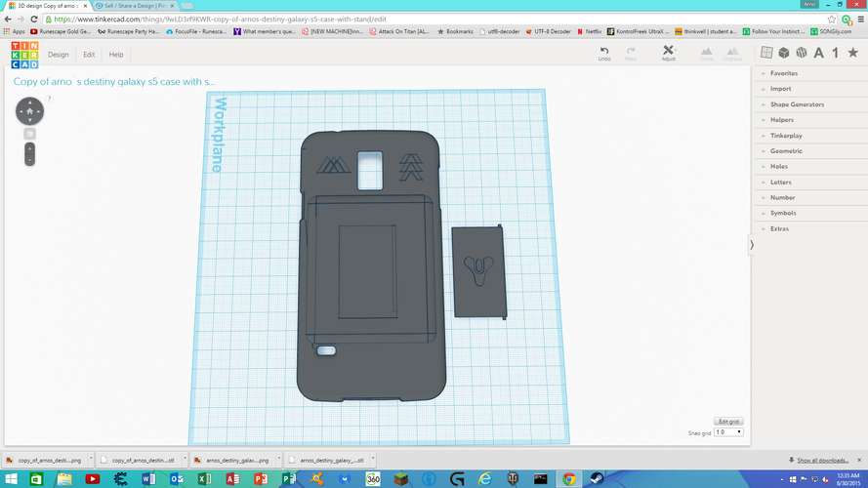Open the Help menu
Image resolution: width=868 pixels, height=488 pixels.
[116, 55]
